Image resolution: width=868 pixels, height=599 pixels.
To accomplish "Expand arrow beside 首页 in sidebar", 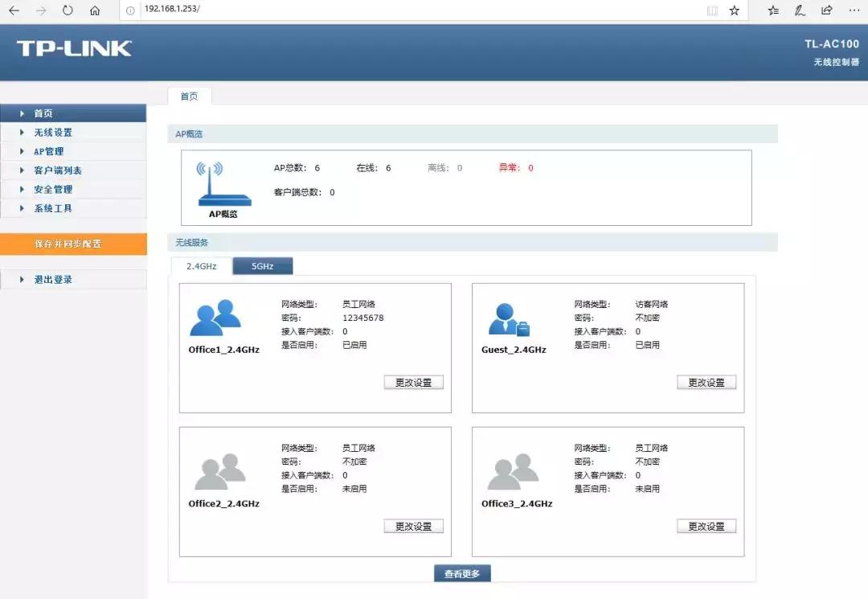I will 23,113.
